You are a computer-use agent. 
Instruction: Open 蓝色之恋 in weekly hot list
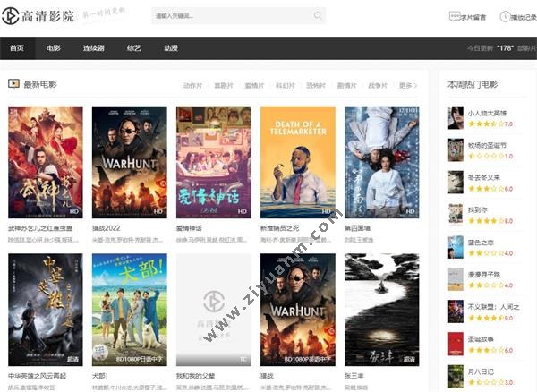coord(481,243)
